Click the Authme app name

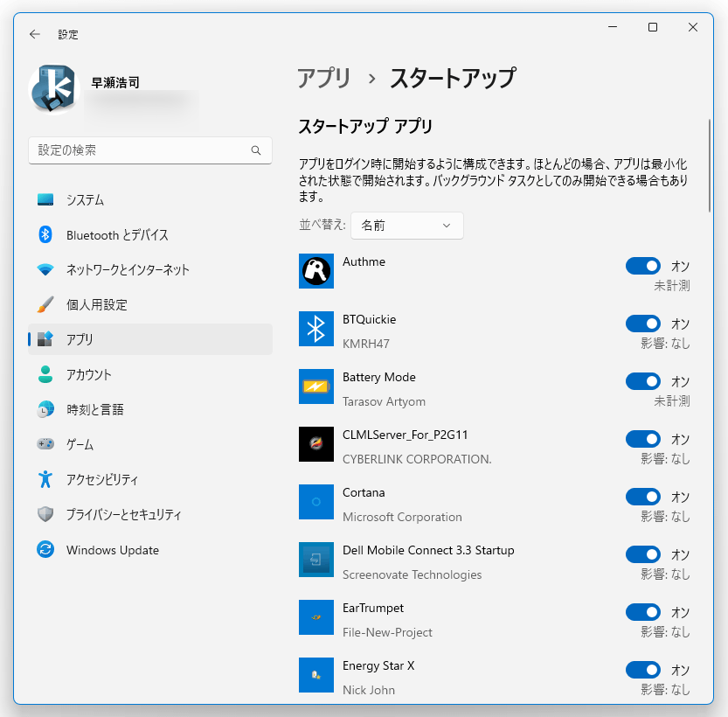pyautogui.click(x=364, y=262)
